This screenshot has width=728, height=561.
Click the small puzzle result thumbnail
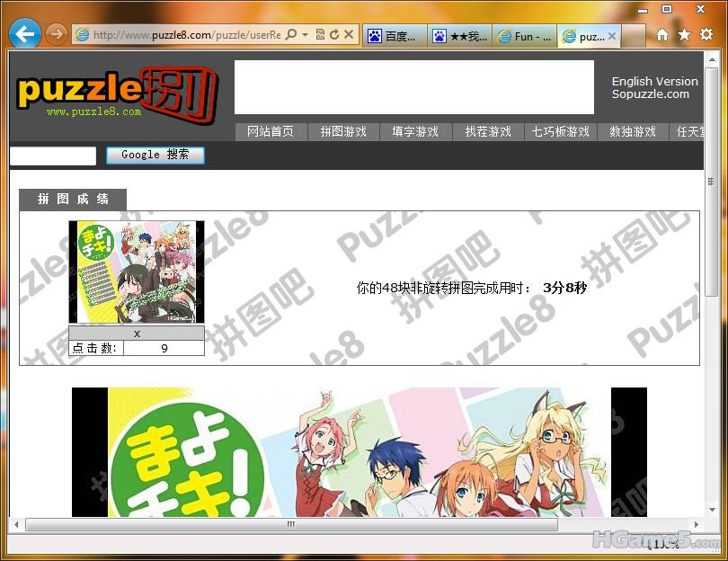(137, 272)
